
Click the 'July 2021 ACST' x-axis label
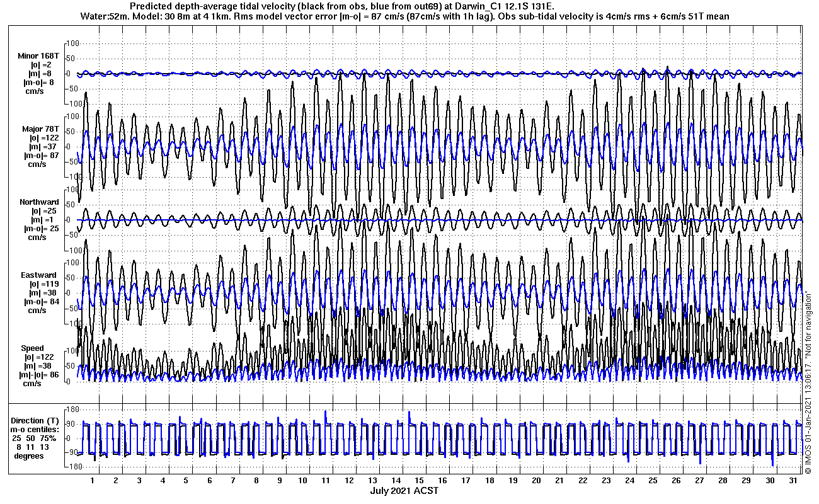(404, 490)
